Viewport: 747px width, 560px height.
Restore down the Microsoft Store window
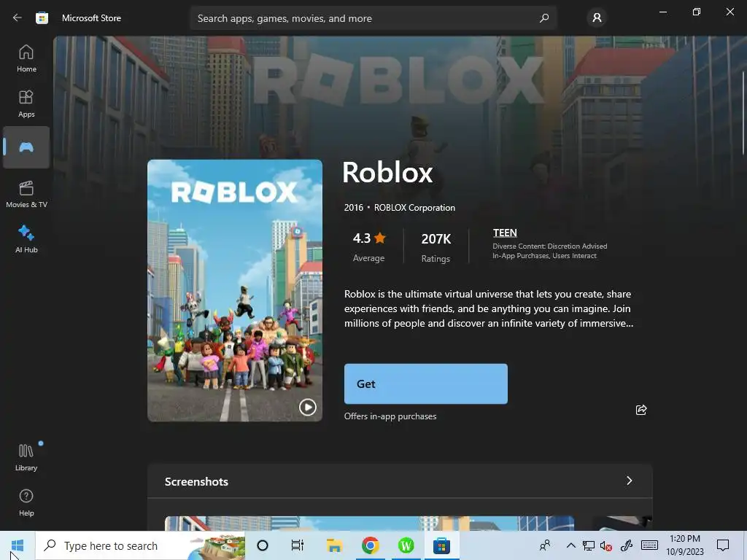pos(697,12)
